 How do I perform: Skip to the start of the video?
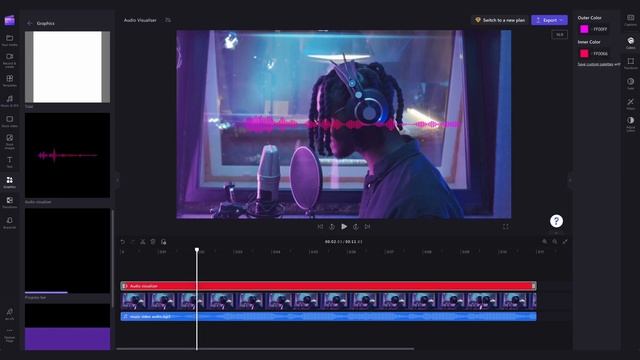tap(320, 227)
